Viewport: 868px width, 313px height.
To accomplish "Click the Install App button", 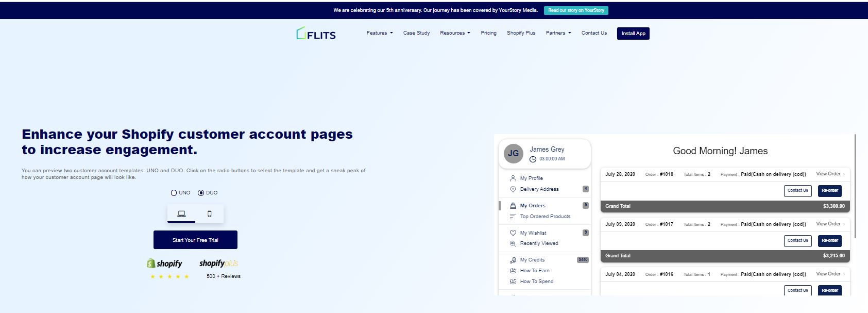I will click(633, 34).
